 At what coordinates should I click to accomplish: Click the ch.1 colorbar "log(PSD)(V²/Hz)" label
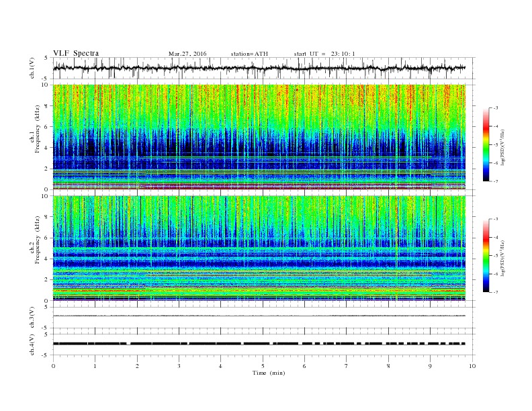(502, 147)
